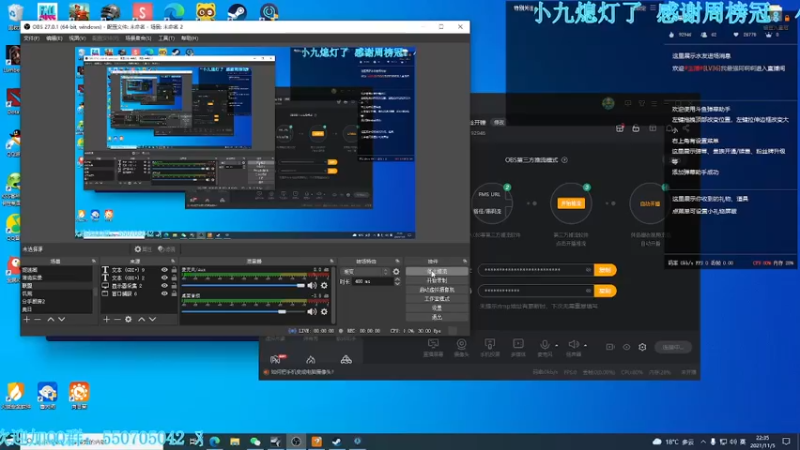The image size is (800, 450).
Task: Click multimedia play icon in streaming assistant
Action: click(518, 344)
